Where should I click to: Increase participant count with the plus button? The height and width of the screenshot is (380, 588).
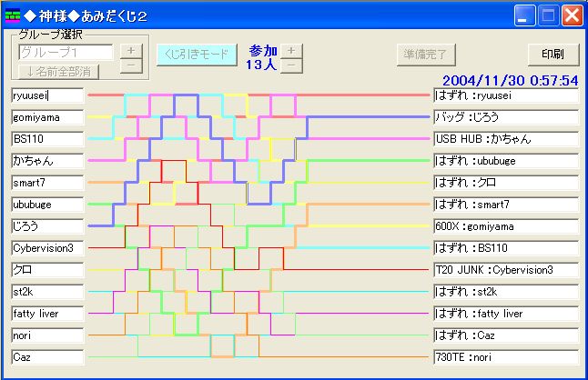[290, 50]
